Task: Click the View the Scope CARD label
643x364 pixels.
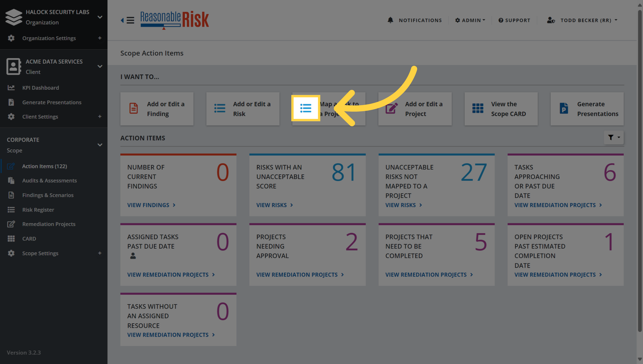Action: (508, 109)
